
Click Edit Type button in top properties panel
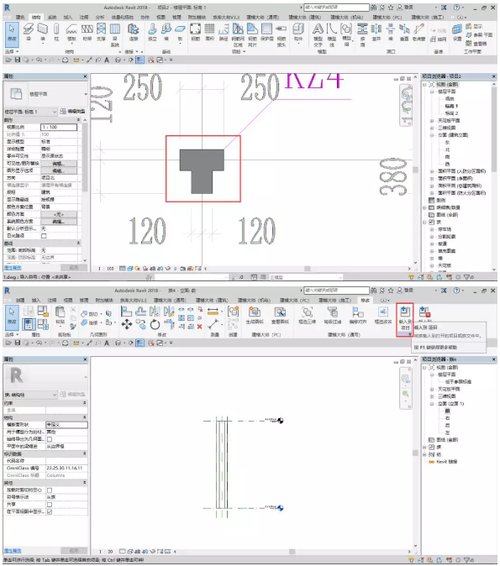click(73, 112)
